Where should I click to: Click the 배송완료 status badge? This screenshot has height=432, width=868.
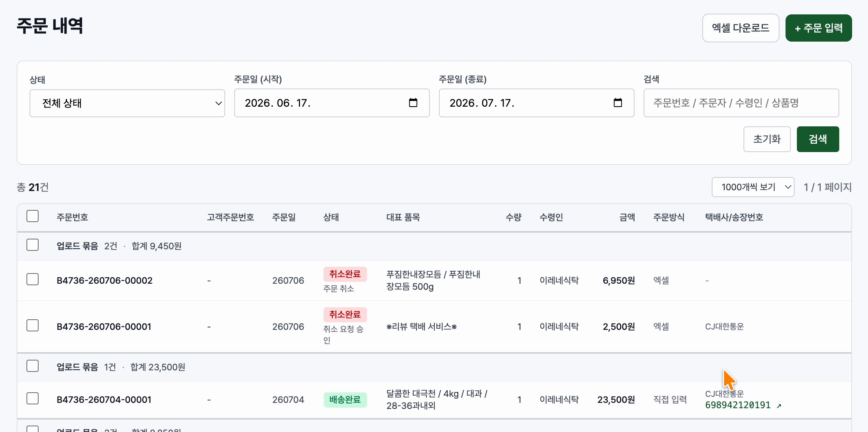click(345, 399)
